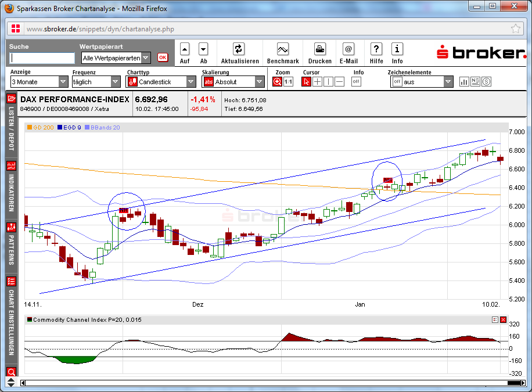Open the Anzeige 3 Monate dropdown
This screenshot has width=532, height=392.
pos(39,82)
